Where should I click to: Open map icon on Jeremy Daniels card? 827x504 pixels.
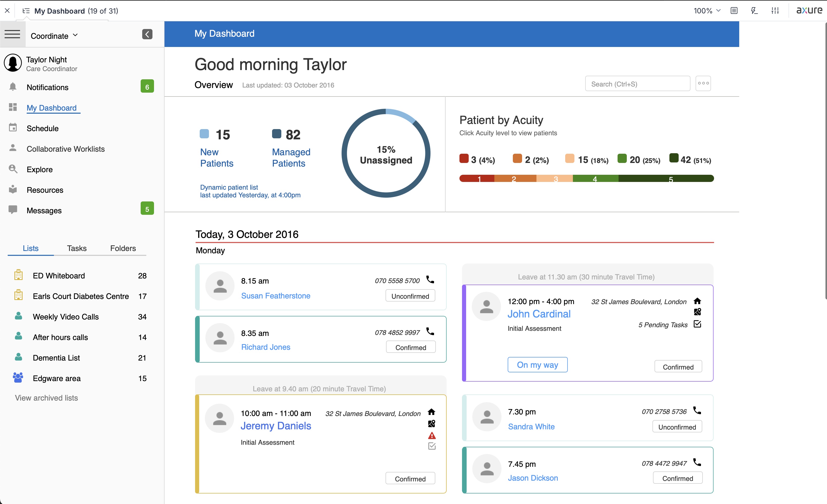432,424
